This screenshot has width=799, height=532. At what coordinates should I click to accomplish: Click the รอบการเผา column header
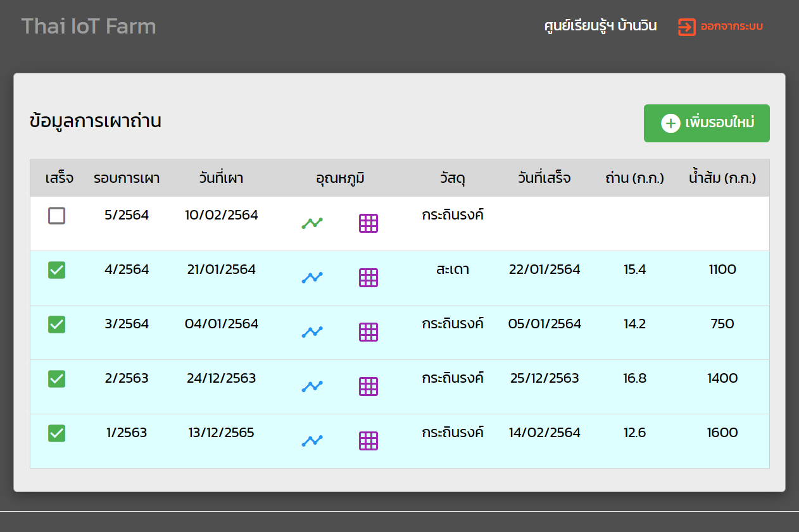tap(127, 178)
